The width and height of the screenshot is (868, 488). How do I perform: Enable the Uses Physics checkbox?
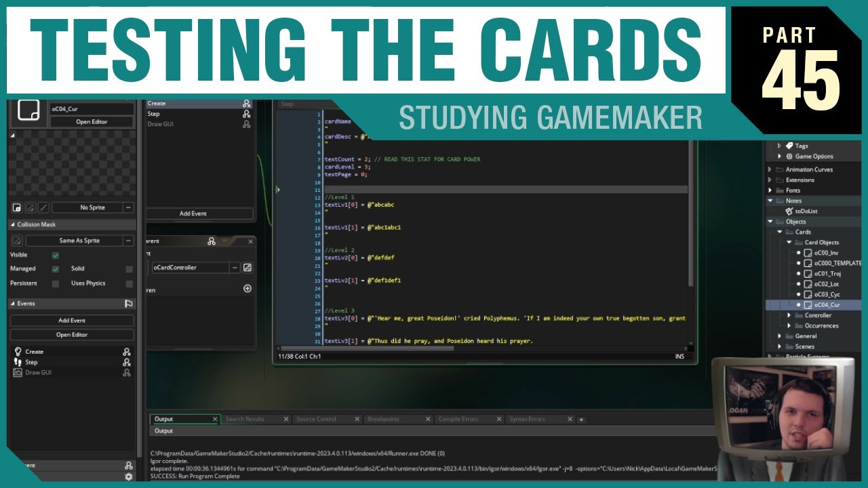(129, 283)
